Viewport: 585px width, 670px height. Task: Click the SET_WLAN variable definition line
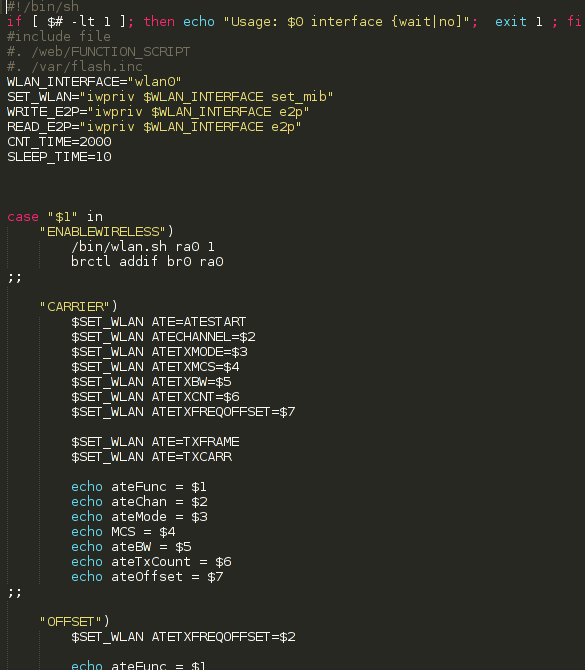click(170, 97)
